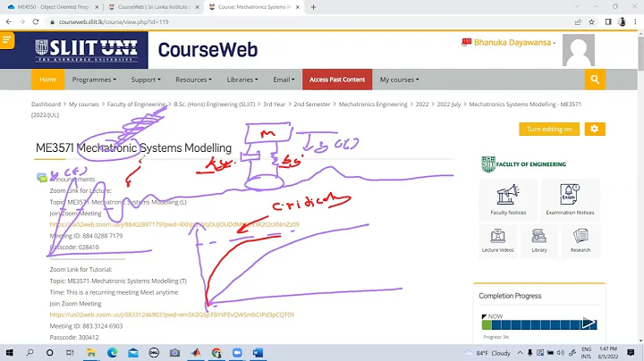Open 3rd Year breadcrumb link
The height and width of the screenshot is (361, 644).
(275, 105)
